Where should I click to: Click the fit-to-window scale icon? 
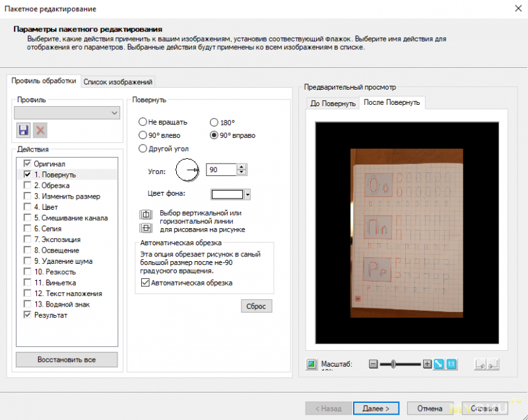point(439,364)
